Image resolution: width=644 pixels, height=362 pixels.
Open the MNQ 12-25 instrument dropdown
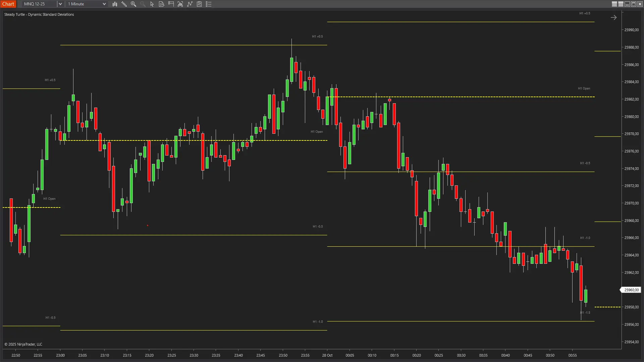pyautogui.click(x=60, y=4)
